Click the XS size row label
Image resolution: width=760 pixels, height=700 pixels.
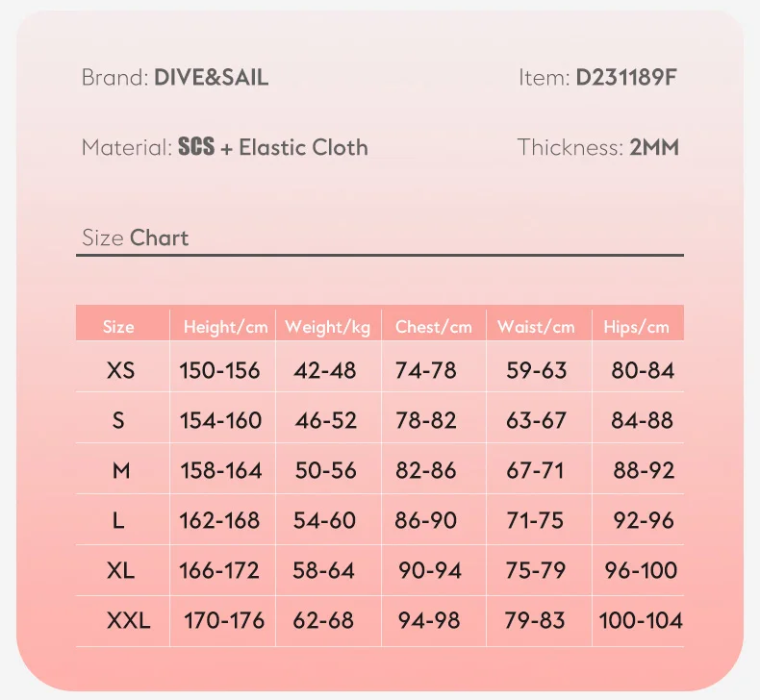121,370
